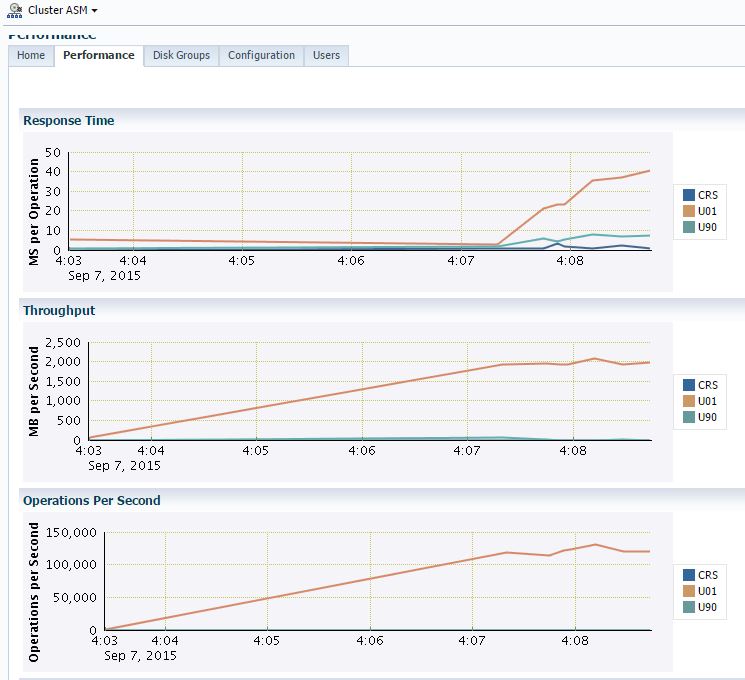Click the 4:08 label on Response Time chart
The image size is (745, 680).
(x=570, y=260)
